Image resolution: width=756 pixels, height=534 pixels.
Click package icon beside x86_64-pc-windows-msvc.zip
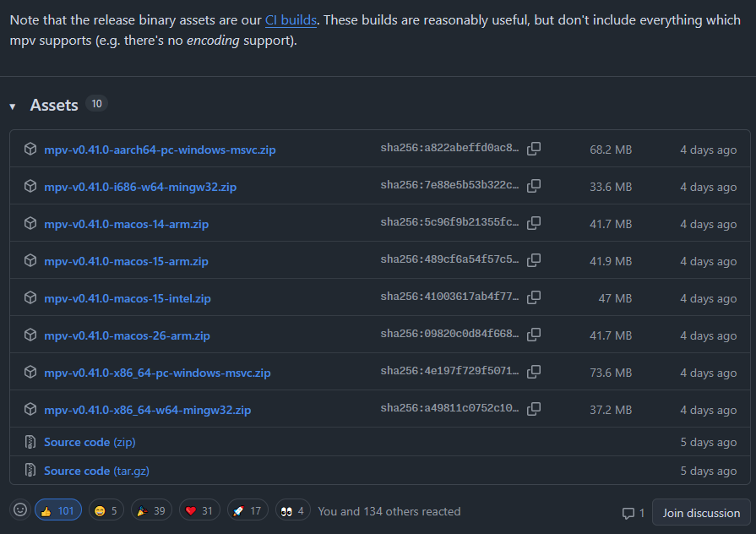(x=30, y=372)
